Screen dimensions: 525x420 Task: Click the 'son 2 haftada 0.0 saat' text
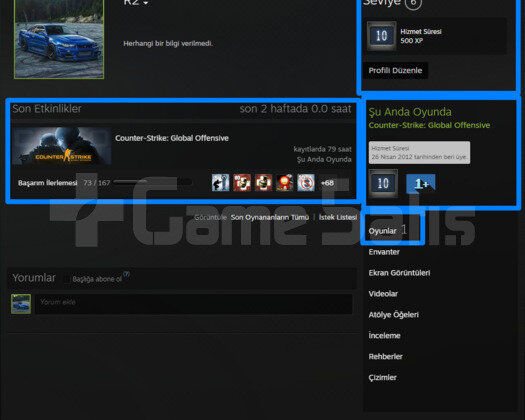pyautogui.click(x=295, y=109)
